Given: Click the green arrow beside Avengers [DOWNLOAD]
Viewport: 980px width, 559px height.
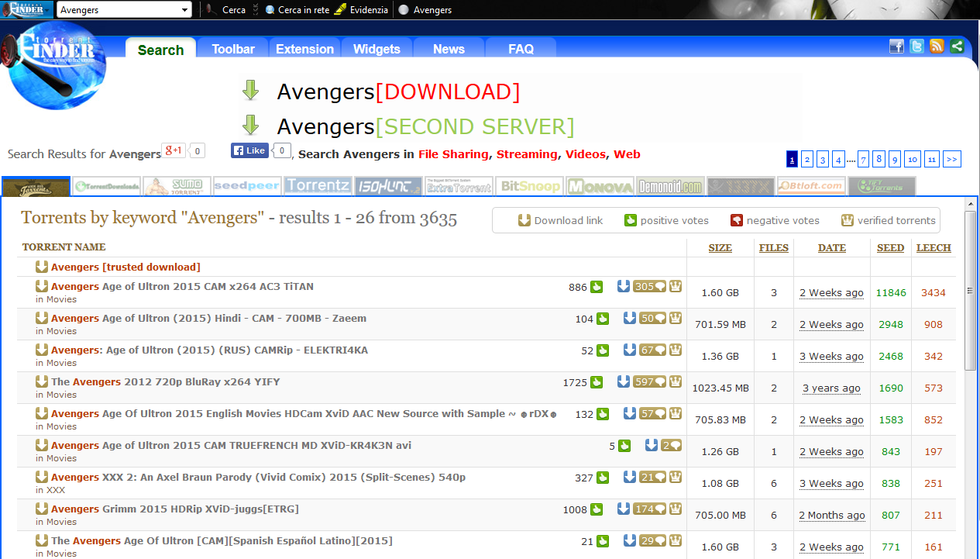Looking at the screenshot, I should tap(250, 90).
